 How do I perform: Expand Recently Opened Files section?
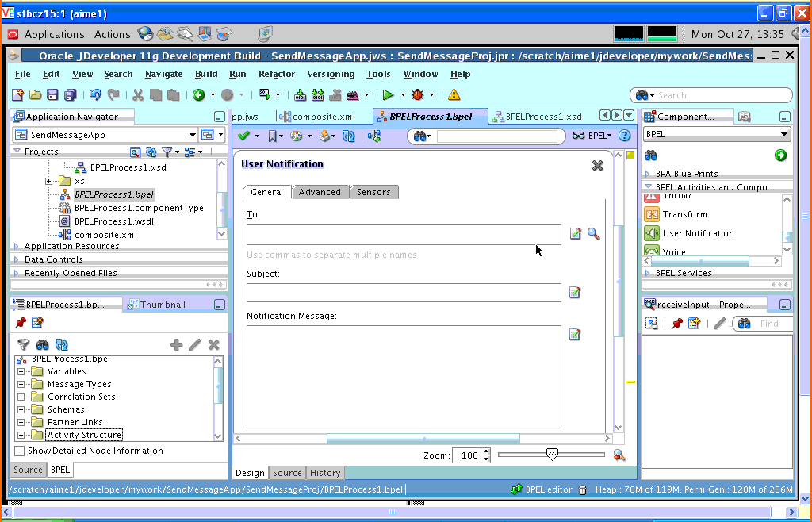16,273
